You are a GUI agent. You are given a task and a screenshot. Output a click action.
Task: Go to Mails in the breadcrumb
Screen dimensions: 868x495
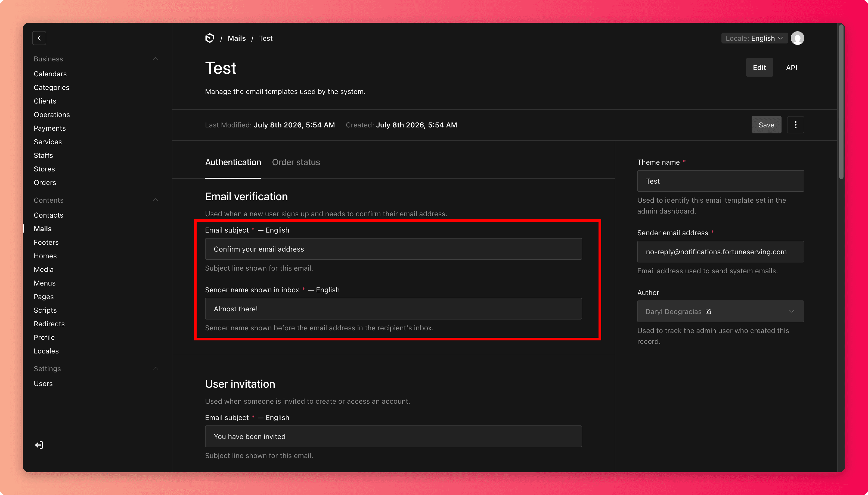237,38
